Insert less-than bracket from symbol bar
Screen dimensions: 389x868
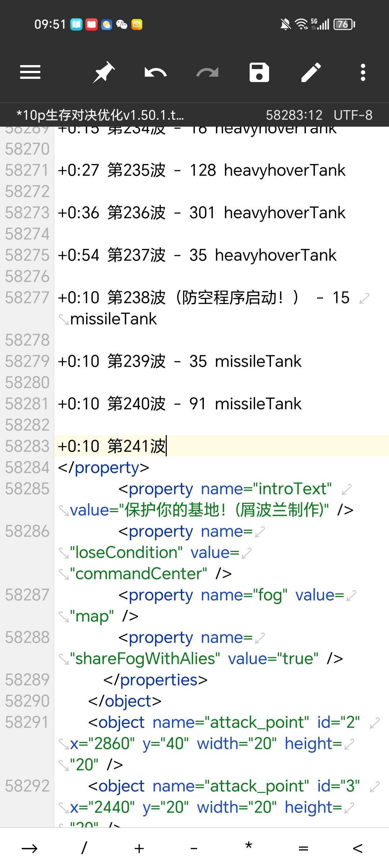358,849
